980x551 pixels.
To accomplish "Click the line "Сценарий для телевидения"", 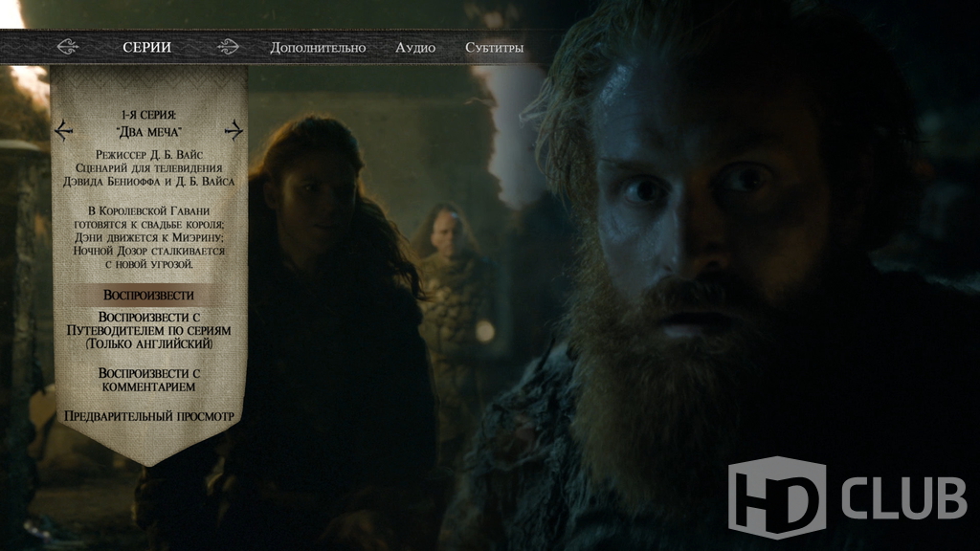I will point(148,168).
